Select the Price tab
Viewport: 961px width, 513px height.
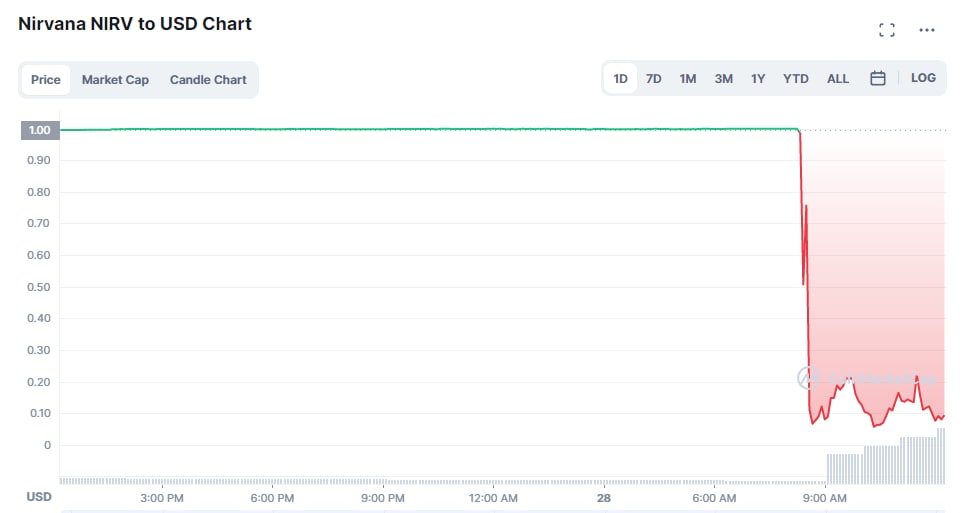point(46,80)
